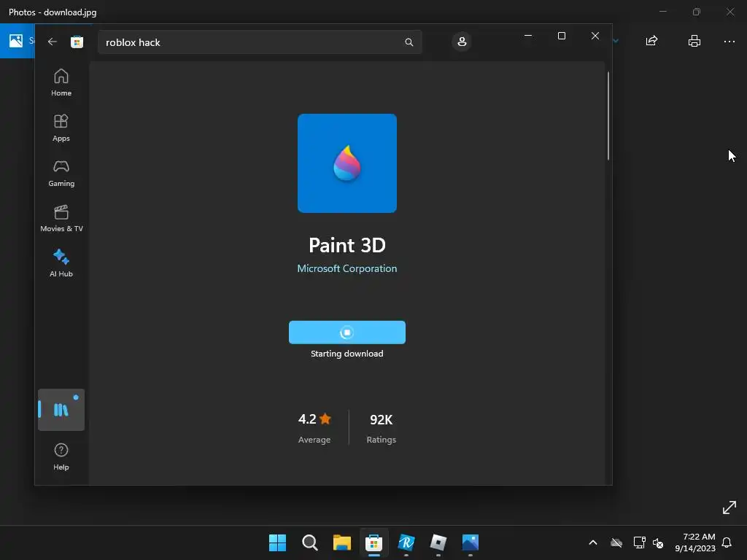Maximize the Microsoft Store window
747x560 pixels.
coord(562,36)
